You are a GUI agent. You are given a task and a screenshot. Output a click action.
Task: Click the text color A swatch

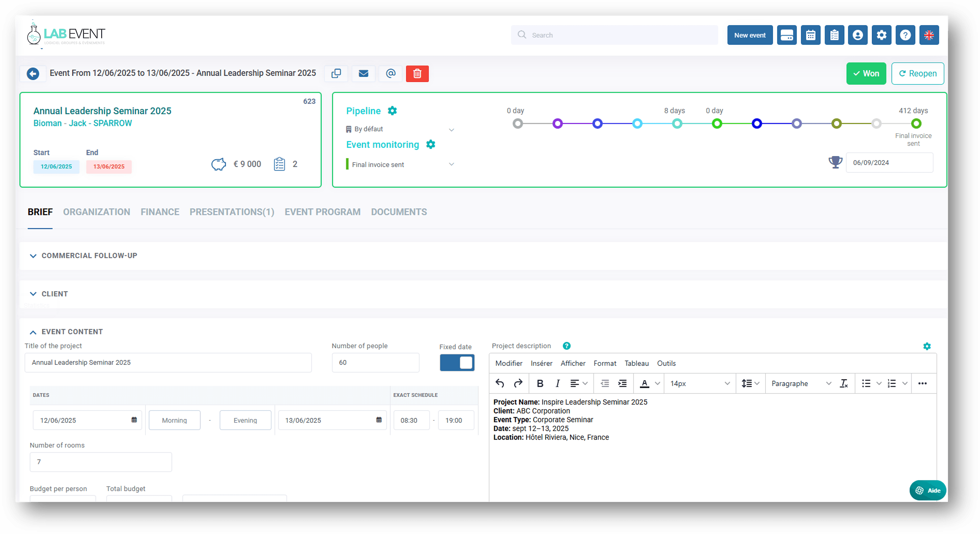tap(644, 383)
